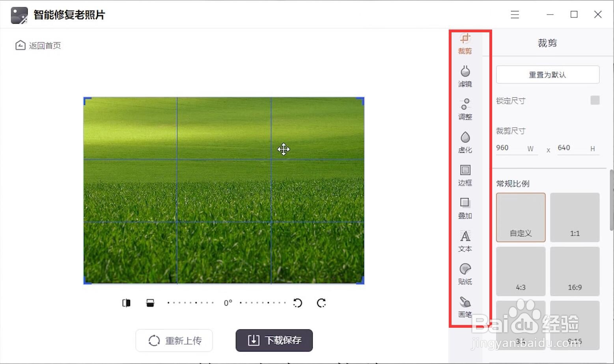Rotate image clockwise
Viewport: 614px width, 364px height.
point(321,303)
